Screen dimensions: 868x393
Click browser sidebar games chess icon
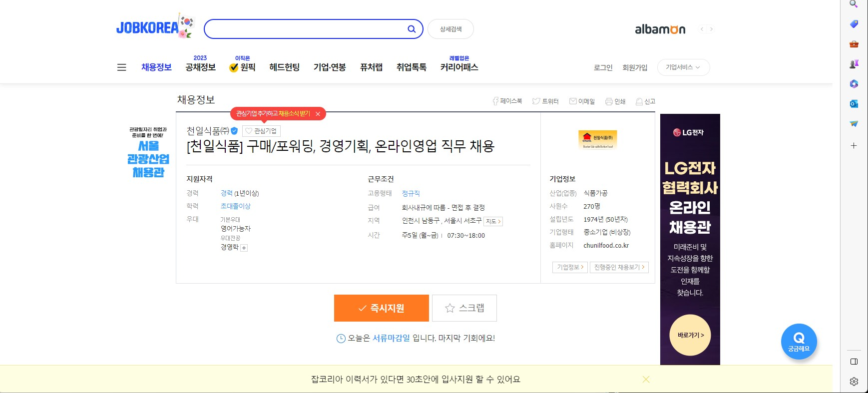pyautogui.click(x=854, y=64)
